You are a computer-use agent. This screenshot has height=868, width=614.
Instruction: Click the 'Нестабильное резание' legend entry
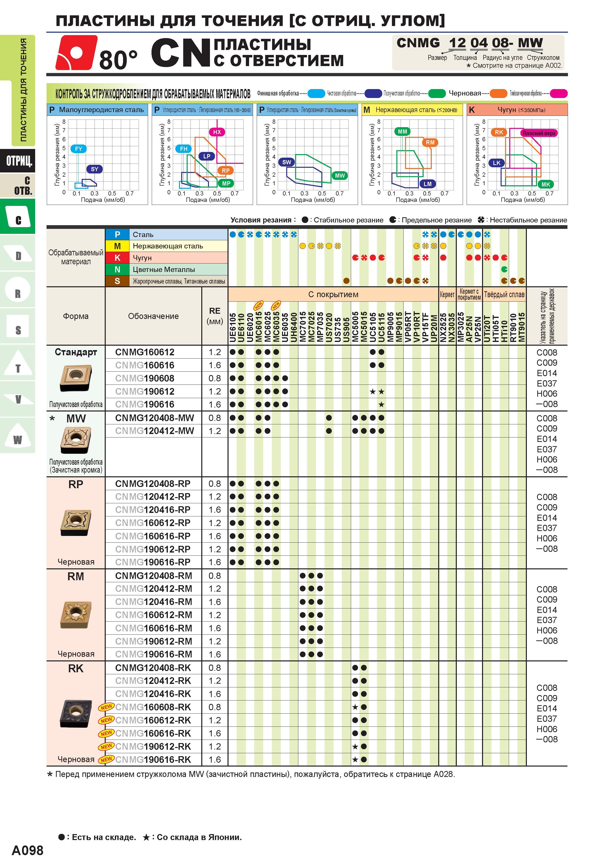click(x=522, y=220)
